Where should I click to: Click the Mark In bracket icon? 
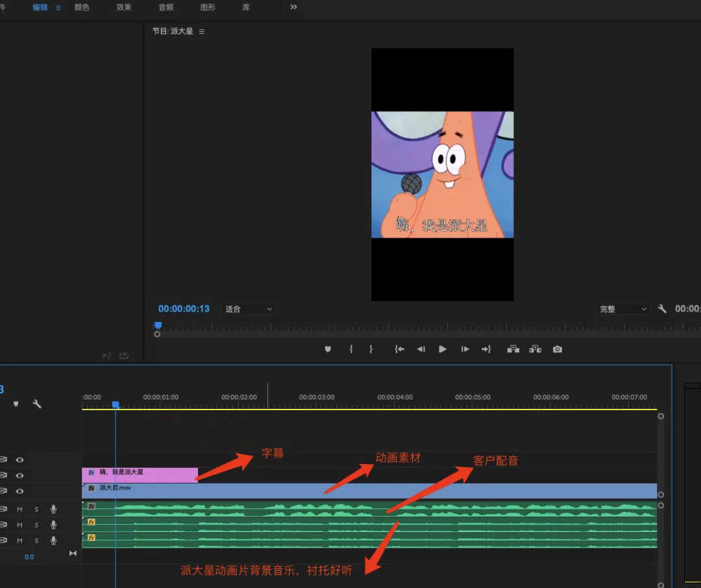(351, 349)
